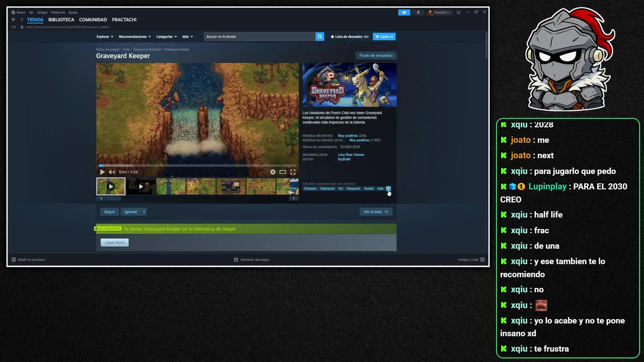Open the FRACTACHI profile tab
Image resolution: width=644 pixels, height=362 pixels.
coord(124,20)
